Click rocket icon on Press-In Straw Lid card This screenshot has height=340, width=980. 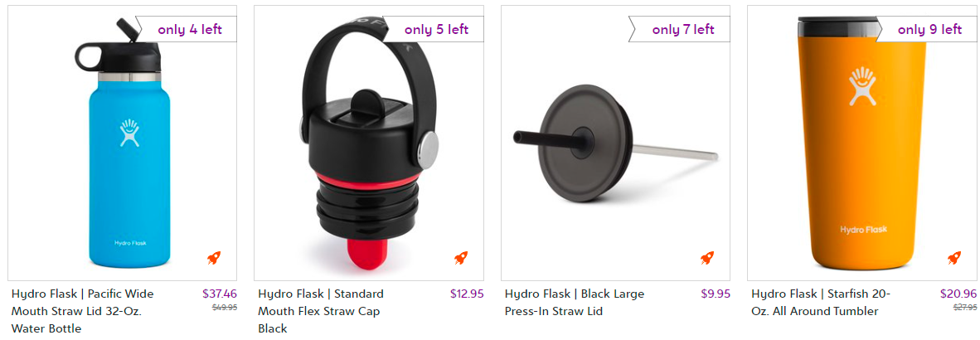click(x=707, y=258)
